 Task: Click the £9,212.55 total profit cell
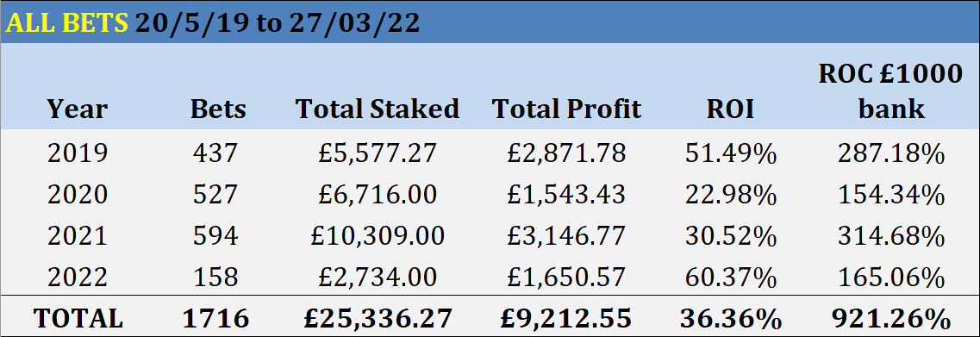point(566,319)
